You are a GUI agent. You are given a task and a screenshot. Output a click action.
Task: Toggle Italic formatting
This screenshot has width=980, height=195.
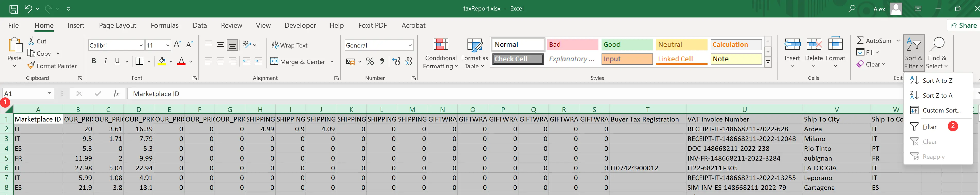(x=105, y=61)
